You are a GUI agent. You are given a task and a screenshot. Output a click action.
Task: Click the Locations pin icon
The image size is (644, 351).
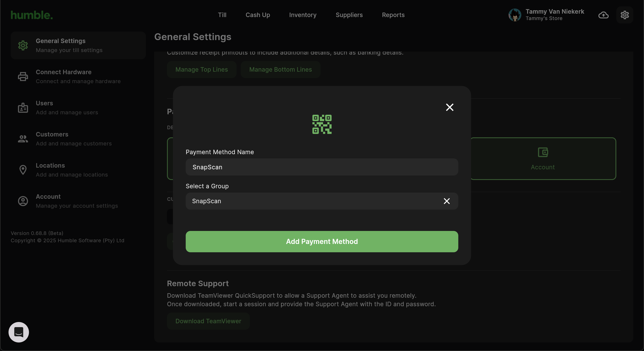point(23,170)
